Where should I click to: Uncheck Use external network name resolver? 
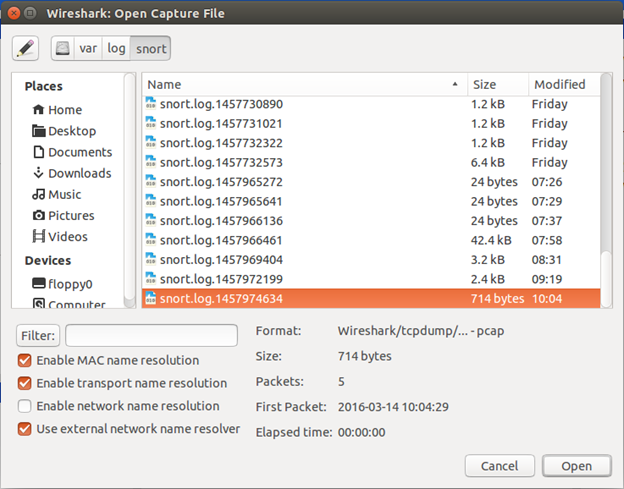tap(24, 429)
